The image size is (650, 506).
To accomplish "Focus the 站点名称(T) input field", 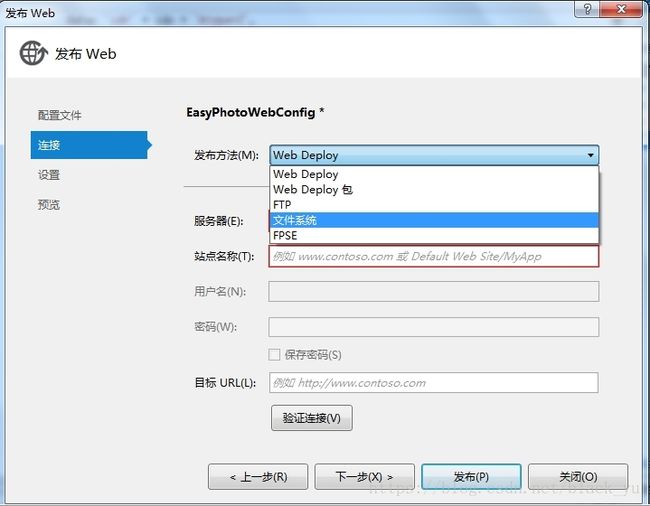I will point(434,256).
